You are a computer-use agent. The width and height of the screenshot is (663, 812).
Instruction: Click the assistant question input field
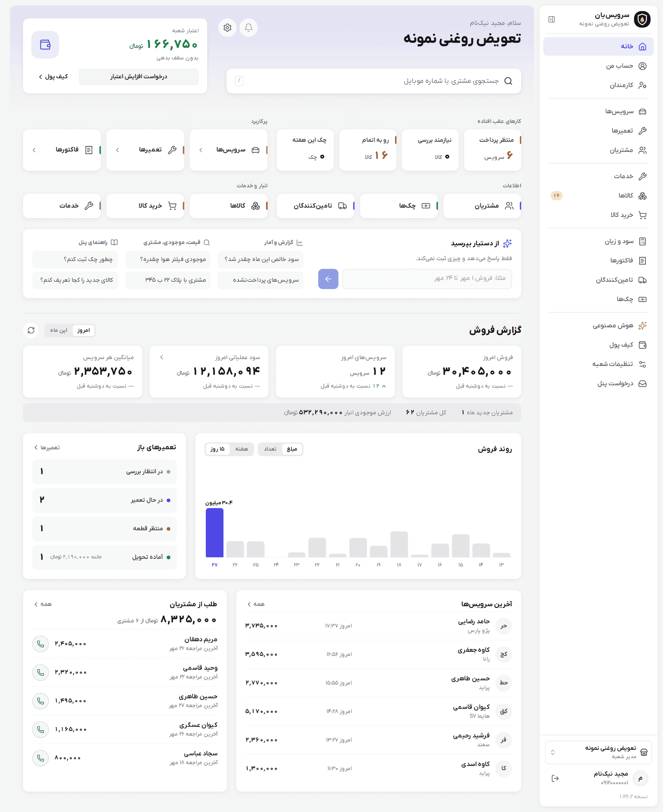pos(427,279)
